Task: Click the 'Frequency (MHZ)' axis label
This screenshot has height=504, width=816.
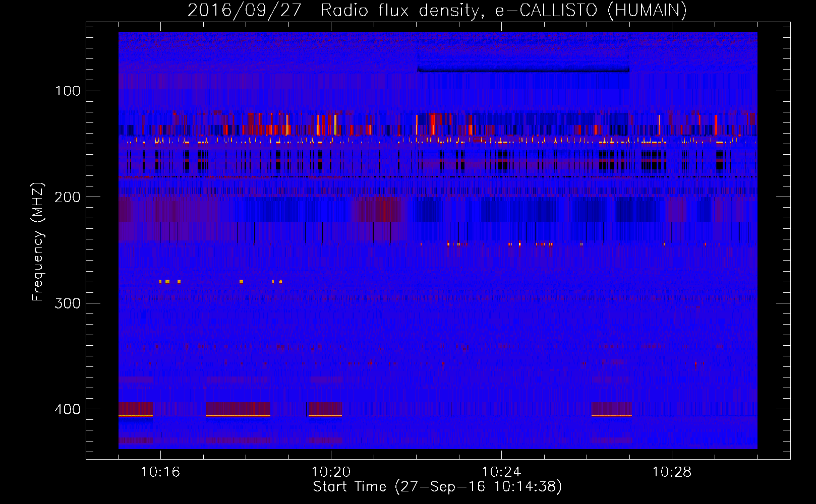Action: click(38, 242)
